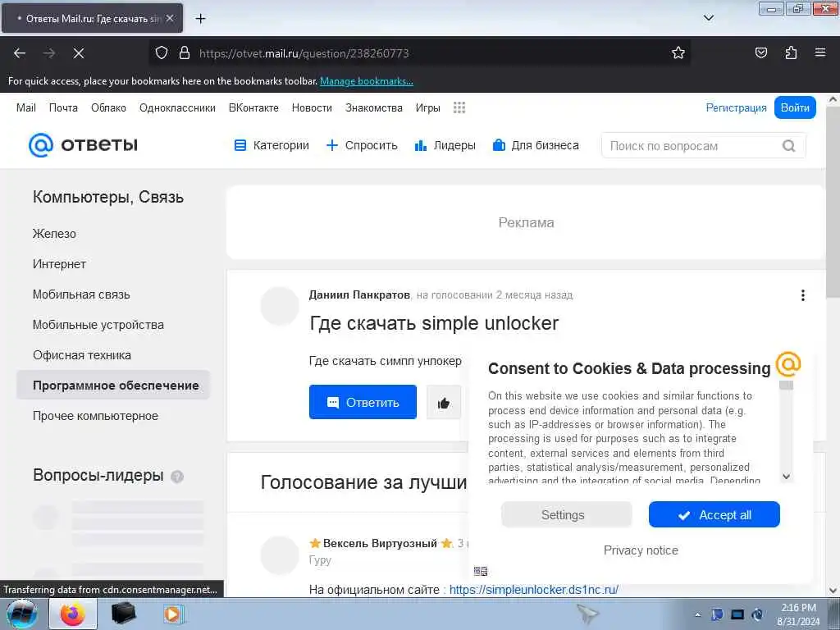Click the Ответы @ logo
This screenshot has width=840, height=630.
83,145
